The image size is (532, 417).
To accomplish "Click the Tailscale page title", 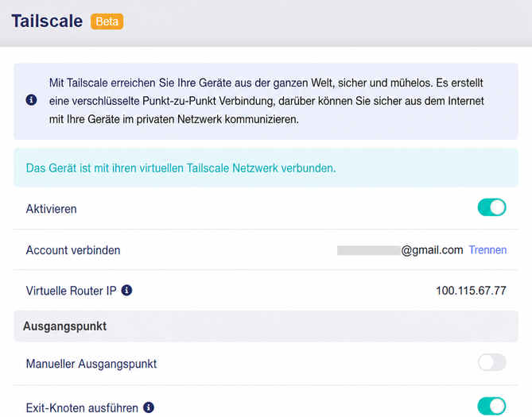I will pos(47,21).
